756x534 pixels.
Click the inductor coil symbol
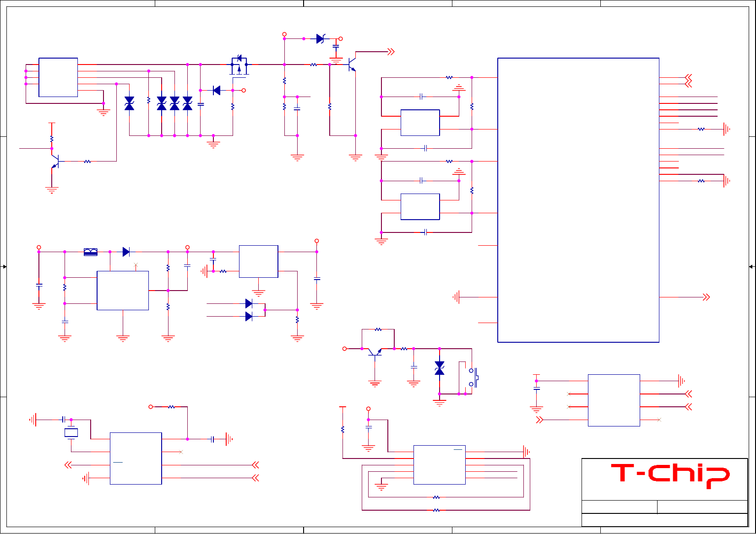[91, 252]
